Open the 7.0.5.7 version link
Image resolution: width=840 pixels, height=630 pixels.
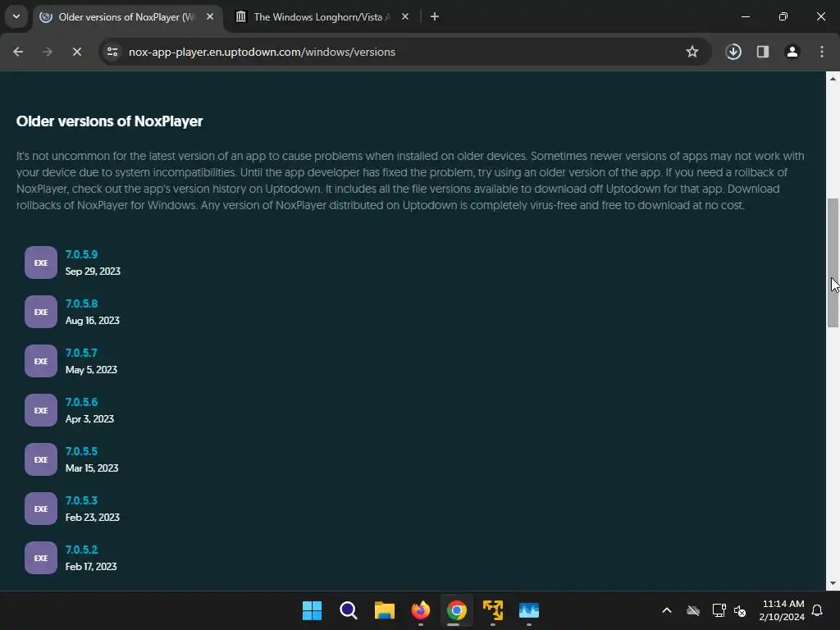tap(81, 353)
